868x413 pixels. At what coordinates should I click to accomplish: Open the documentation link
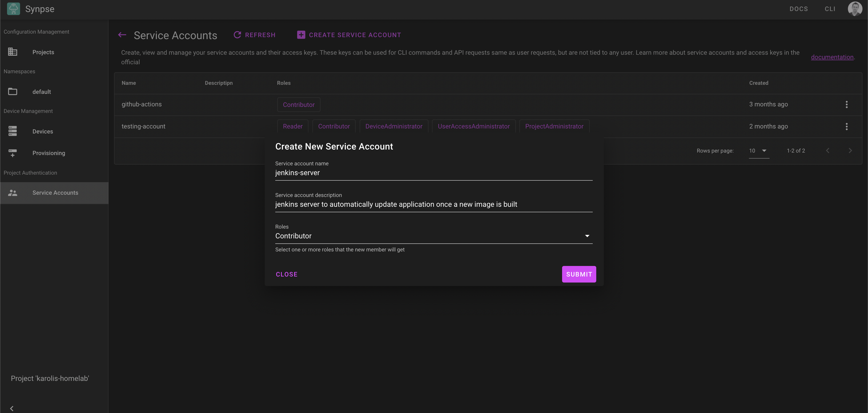[x=832, y=57]
